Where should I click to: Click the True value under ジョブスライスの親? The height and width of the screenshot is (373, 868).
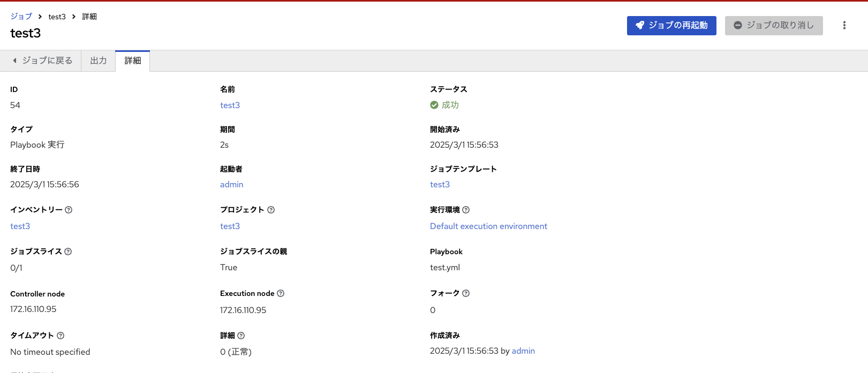pos(229,267)
